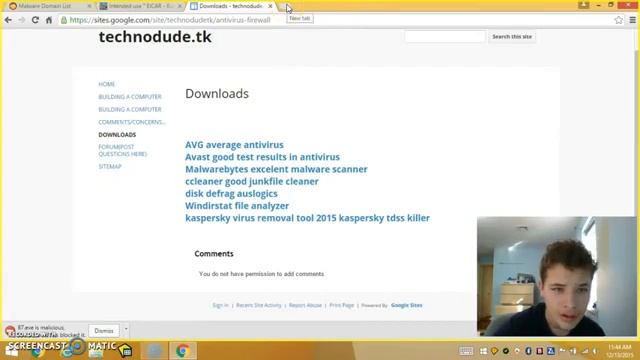Open Windirstat file analyzer link
This screenshot has width=640, height=360.
tap(237, 206)
